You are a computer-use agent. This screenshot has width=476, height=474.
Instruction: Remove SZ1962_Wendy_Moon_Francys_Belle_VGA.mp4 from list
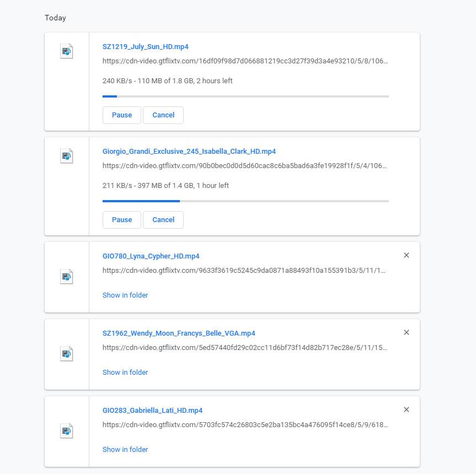coord(407,332)
